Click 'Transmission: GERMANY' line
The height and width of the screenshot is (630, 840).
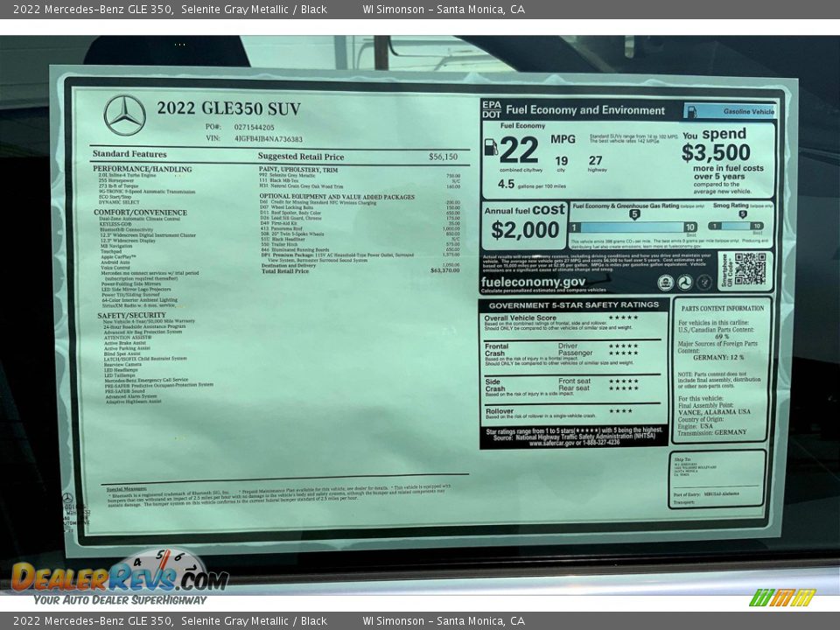click(712, 432)
